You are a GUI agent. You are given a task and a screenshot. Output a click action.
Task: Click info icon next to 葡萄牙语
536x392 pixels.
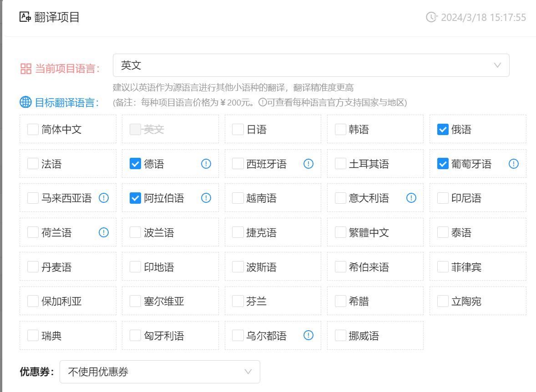tap(514, 164)
